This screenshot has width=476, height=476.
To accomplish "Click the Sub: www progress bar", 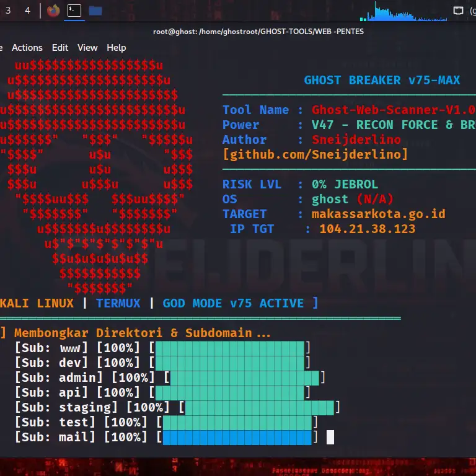I will tap(230, 348).
